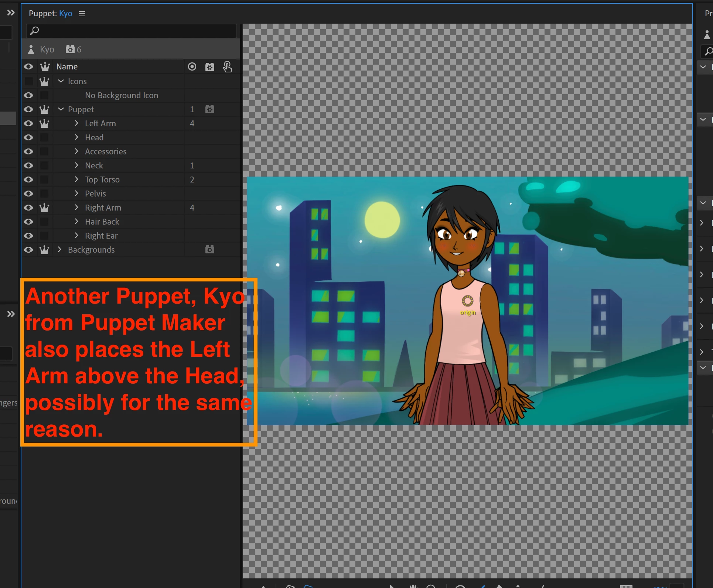Open the Puppet panel hamburger menu

tap(82, 14)
